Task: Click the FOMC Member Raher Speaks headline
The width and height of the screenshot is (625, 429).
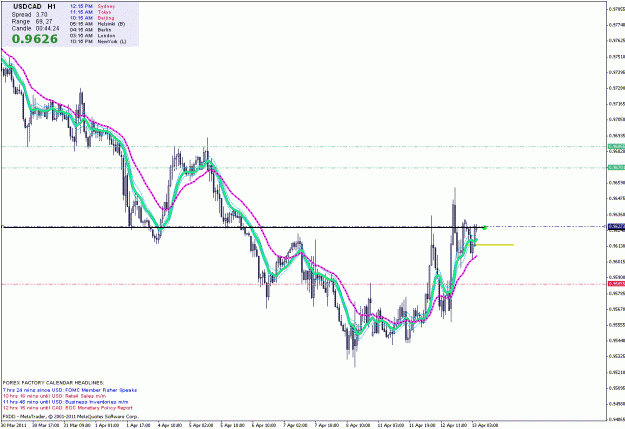Action: click(x=70, y=390)
